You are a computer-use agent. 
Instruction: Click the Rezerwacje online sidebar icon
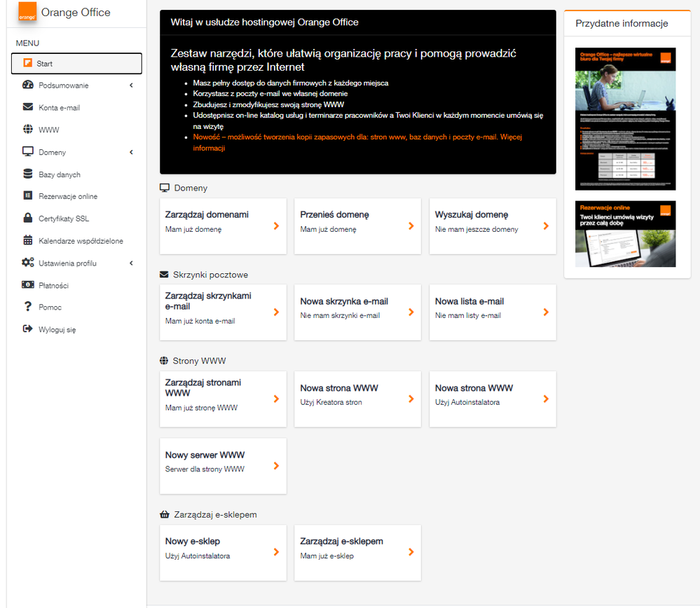click(x=28, y=196)
